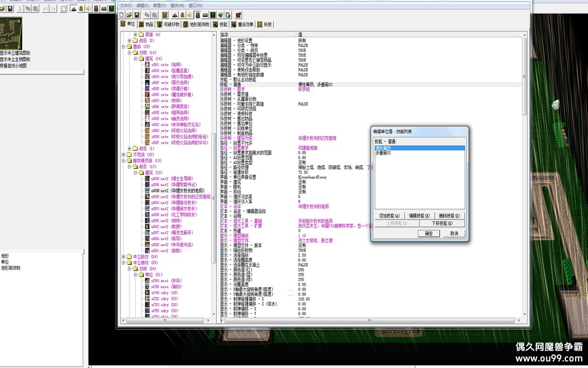This screenshot has height=368, width=588.
Task: Open the Sound Editor speaker icon
Action: 190,15
